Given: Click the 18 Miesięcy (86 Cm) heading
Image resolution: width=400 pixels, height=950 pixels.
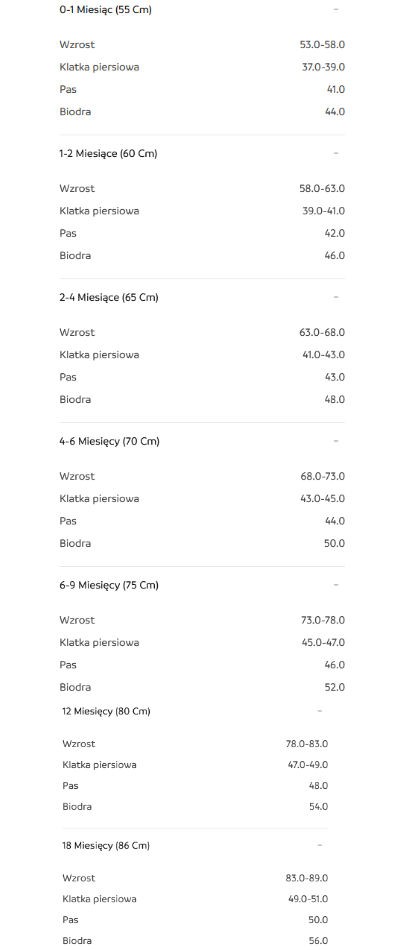Looking at the screenshot, I should (106, 846).
